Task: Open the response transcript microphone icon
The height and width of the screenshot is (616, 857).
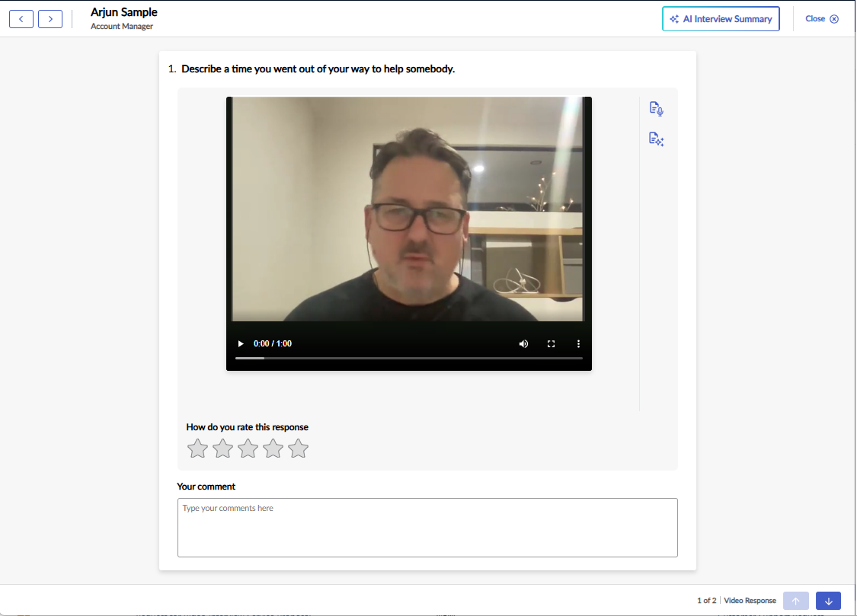Action: click(x=656, y=109)
